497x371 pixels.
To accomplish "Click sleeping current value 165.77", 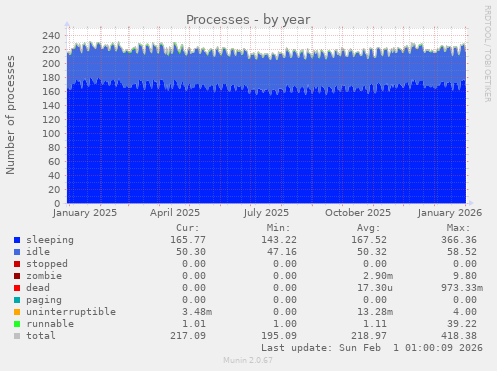I will pyautogui.click(x=188, y=240).
